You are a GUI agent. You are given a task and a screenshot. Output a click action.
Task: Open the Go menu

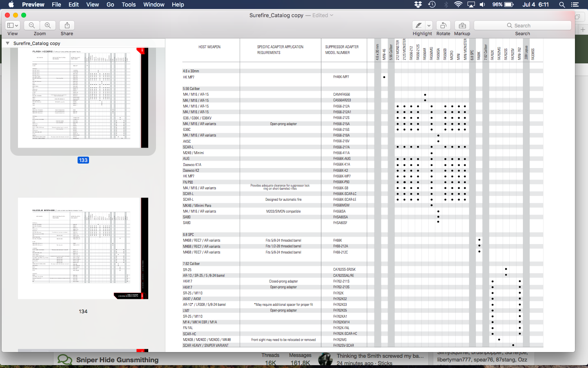(x=110, y=4)
